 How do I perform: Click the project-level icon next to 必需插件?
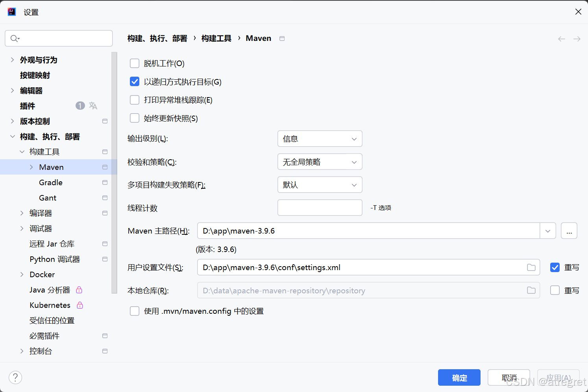[x=105, y=336]
